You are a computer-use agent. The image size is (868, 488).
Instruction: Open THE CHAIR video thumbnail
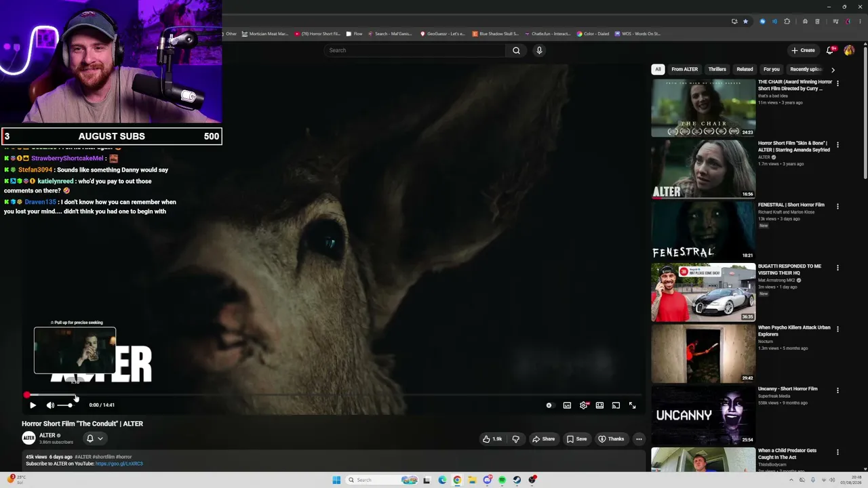point(703,108)
